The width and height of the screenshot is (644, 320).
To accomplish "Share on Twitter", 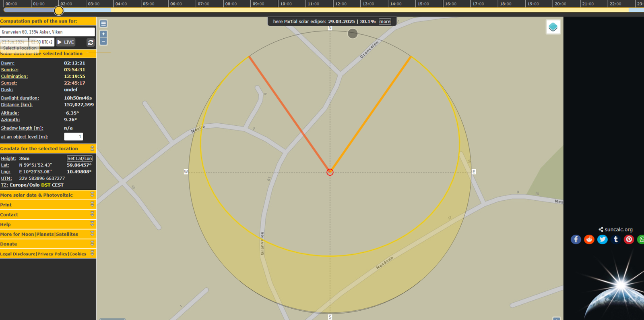I will coord(603,240).
